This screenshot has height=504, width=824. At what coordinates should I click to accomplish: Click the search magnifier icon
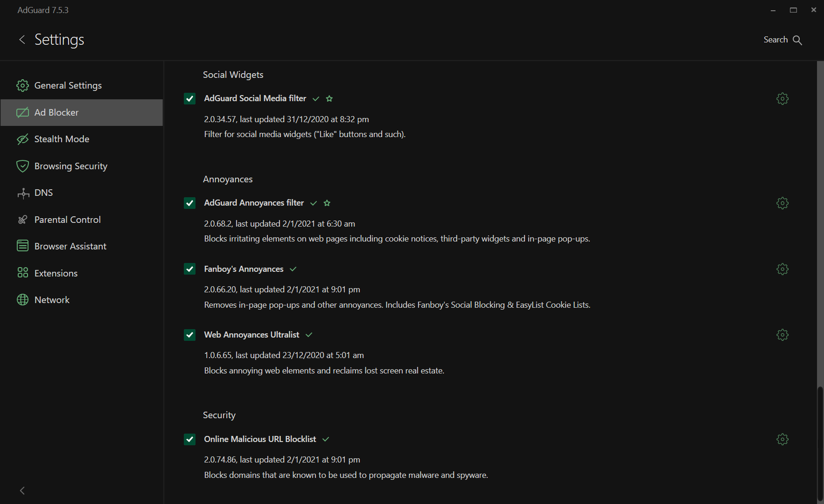797,40
